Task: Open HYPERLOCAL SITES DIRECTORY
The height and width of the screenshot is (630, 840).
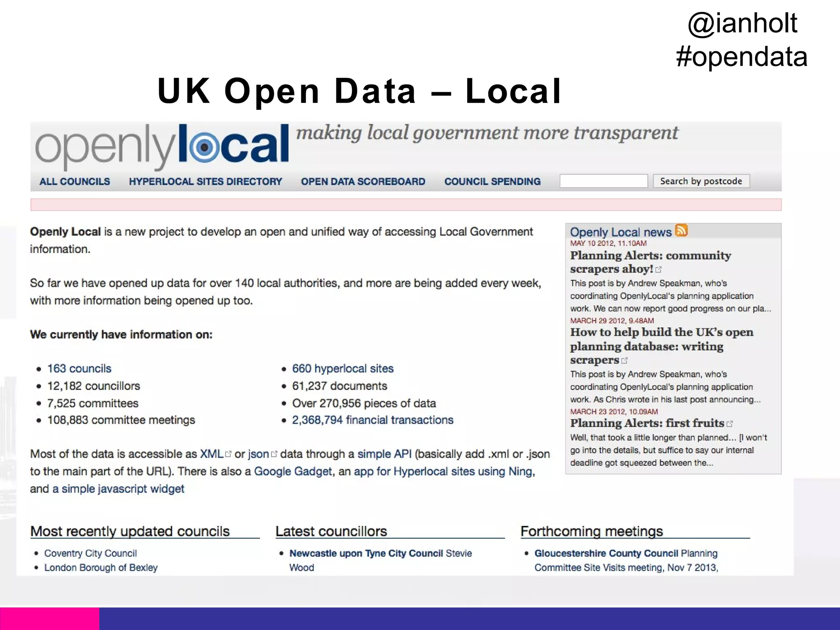Action: click(205, 181)
